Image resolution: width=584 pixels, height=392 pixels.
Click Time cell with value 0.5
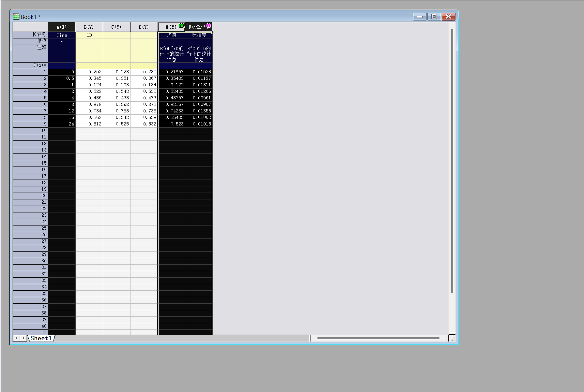tap(62, 79)
